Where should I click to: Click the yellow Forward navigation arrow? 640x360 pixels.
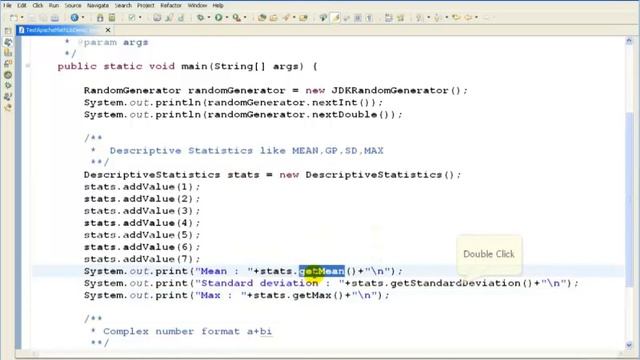(x=469, y=18)
